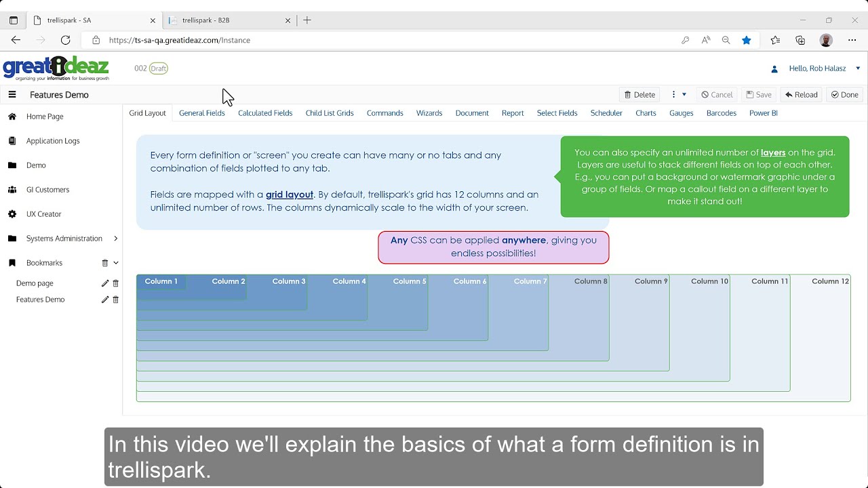This screenshot has width=868, height=488.
Task: Click the Demo folder icon
Action: [12, 165]
